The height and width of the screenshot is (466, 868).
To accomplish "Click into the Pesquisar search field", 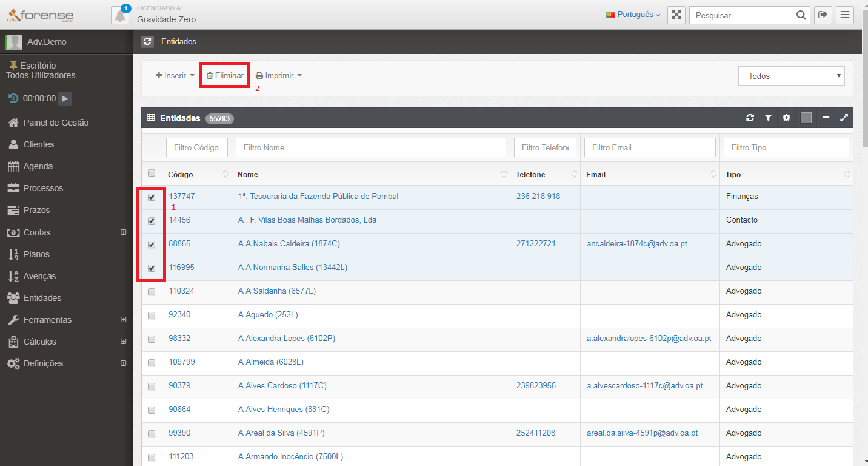I will pos(741,15).
